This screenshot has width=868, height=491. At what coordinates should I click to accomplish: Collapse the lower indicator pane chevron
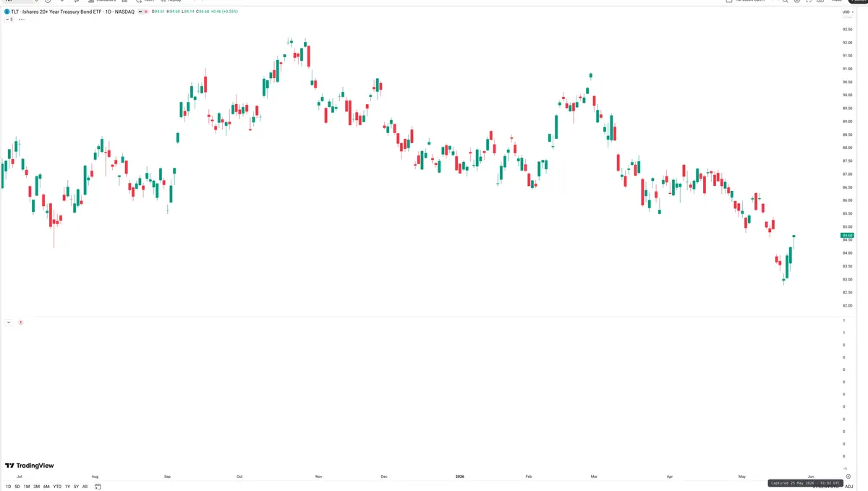tap(8, 322)
